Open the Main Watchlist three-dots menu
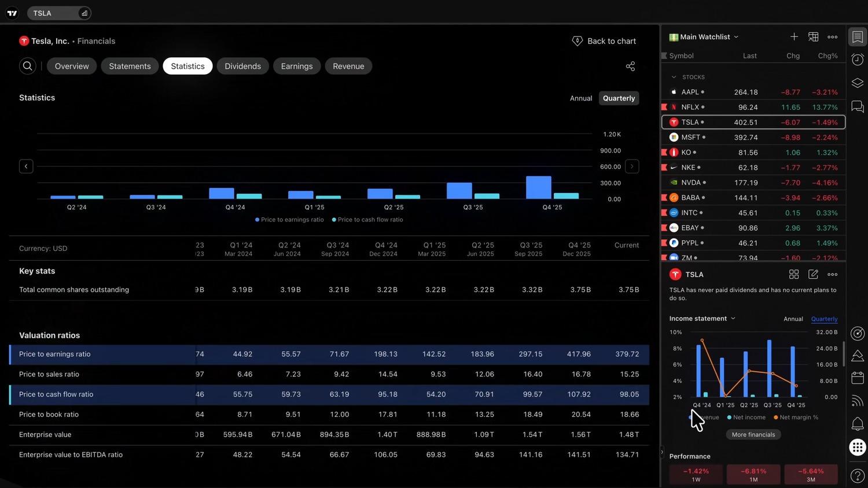The image size is (868, 488). (832, 36)
